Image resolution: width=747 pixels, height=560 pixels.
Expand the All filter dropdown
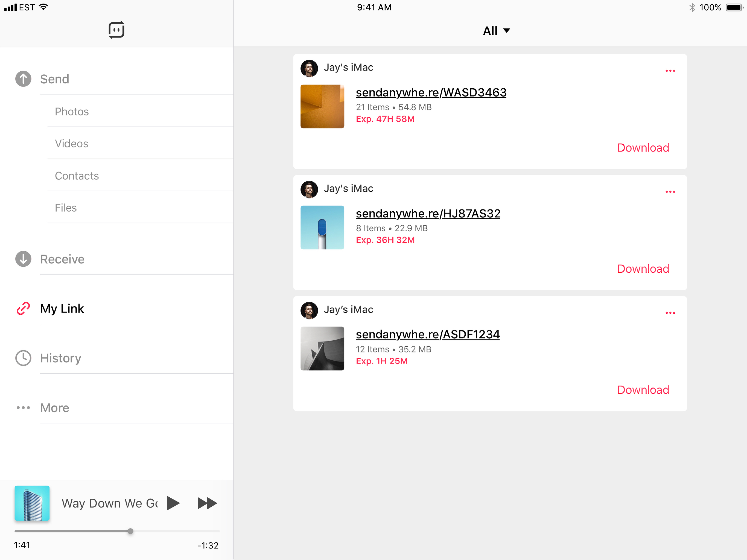point(496,31)
